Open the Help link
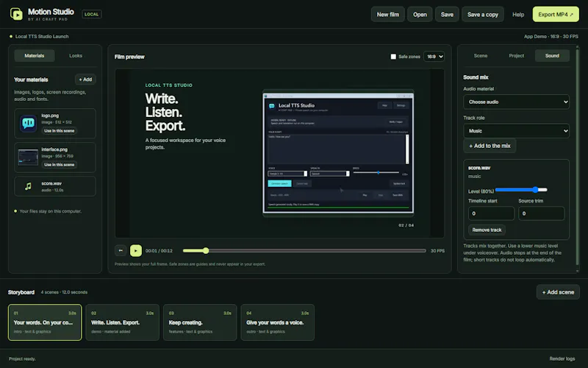 pos(518,14)
